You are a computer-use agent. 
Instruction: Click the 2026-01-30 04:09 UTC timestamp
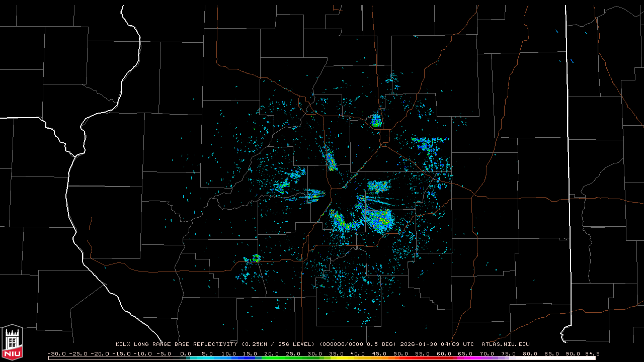437,344
